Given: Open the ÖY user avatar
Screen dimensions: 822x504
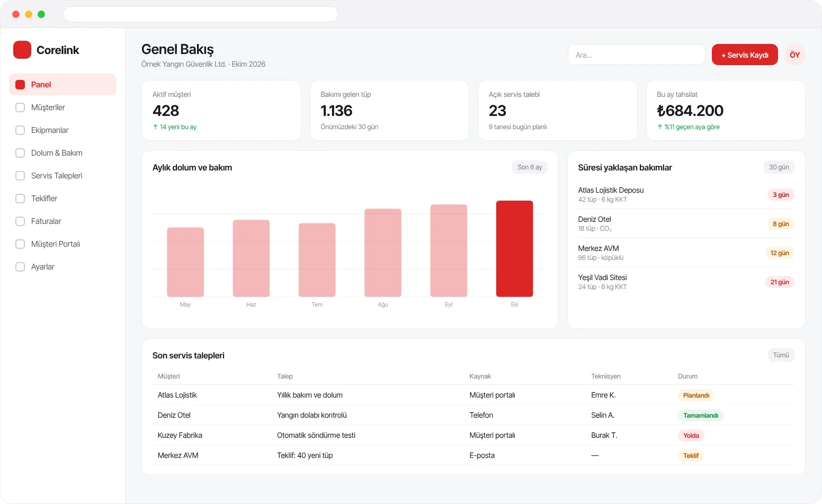Looking at the screenshot, I should tap(795, 55).
